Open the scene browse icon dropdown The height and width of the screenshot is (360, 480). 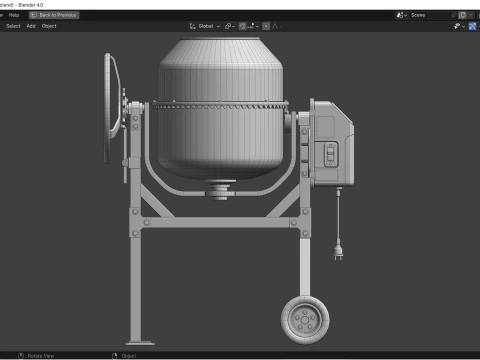402,15
